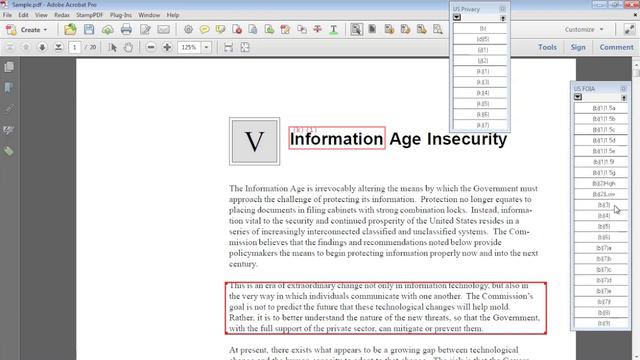The width and height of the screenshot is (640, 360).
Task: Click the fit full page icon
Action: pyautogui.click(x=244, y=47)
